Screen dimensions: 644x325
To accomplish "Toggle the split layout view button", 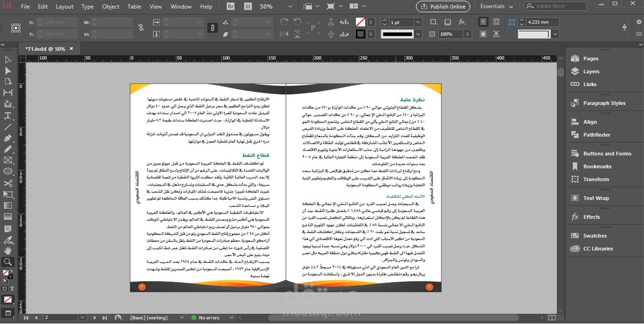I will pos(552,318).
